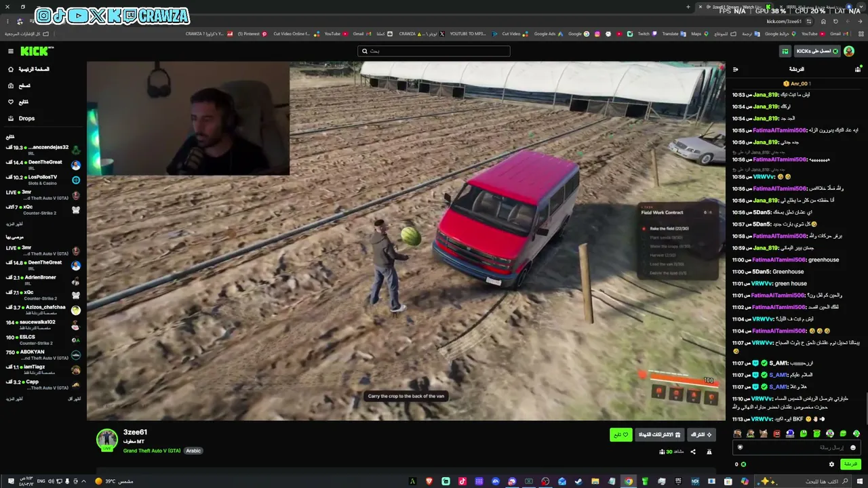This screenshot has height=488, width=868.
Task: Open the Grand Theft Auto V category link
Action: (x=152, y=451)
